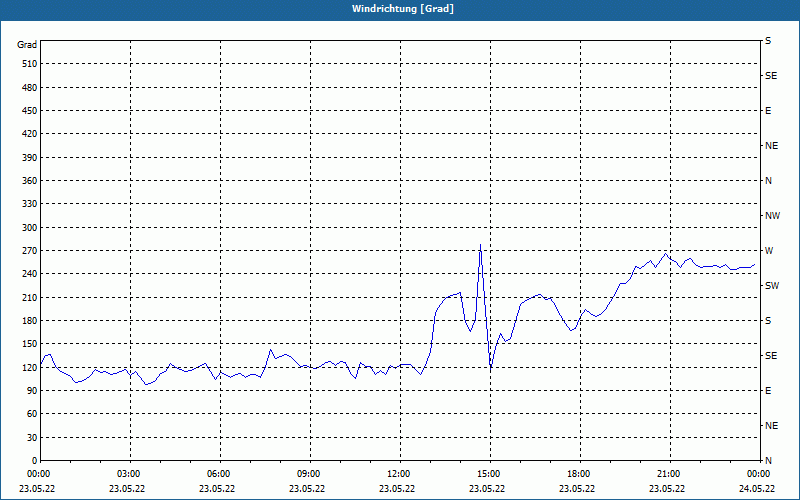Viewport: 800px width, 500px height.
Task: Click the E compass label level with 450
Action: 768,111
